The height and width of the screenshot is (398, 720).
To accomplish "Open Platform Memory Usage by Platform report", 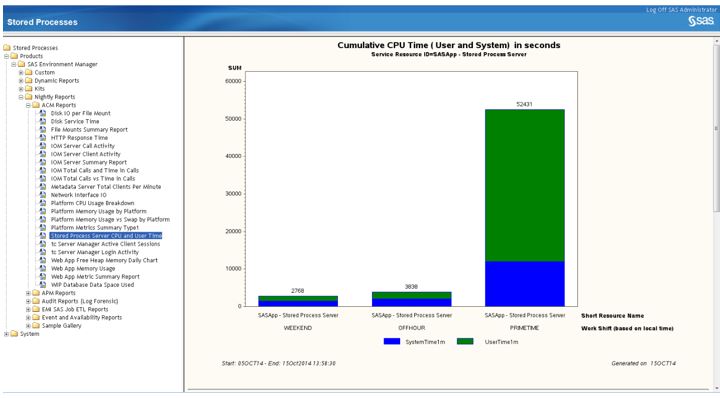I will click(98, 211).
